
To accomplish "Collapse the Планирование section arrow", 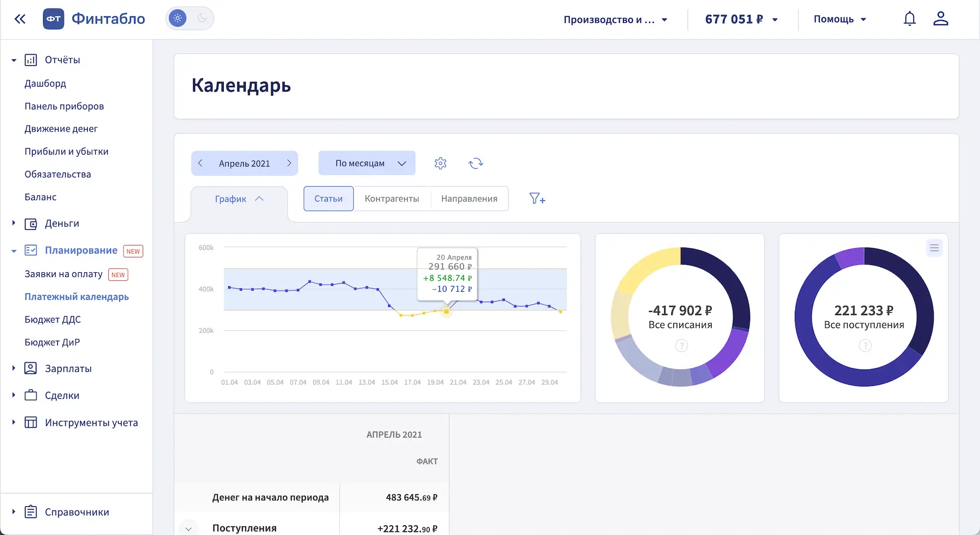I will 14,251.
